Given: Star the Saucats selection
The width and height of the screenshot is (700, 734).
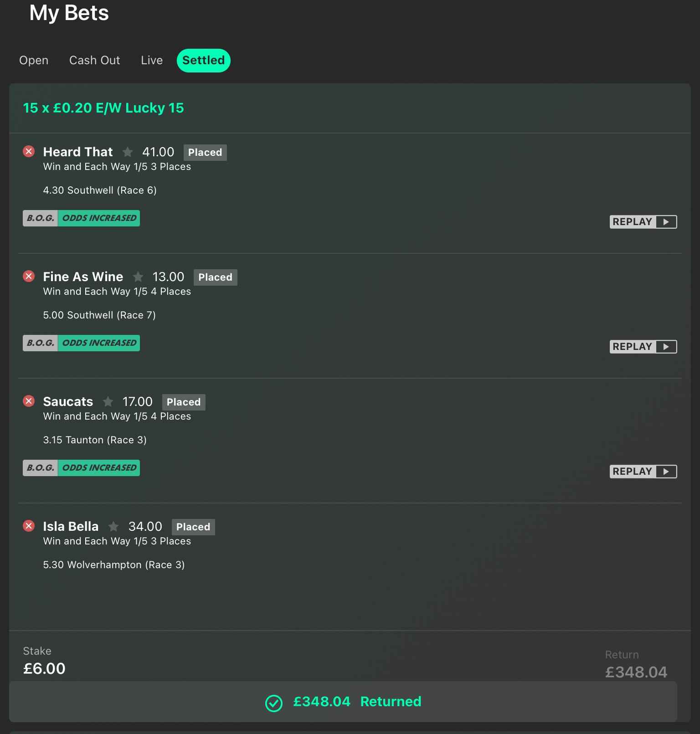Looking at the screenshot, I should (108, 401).
